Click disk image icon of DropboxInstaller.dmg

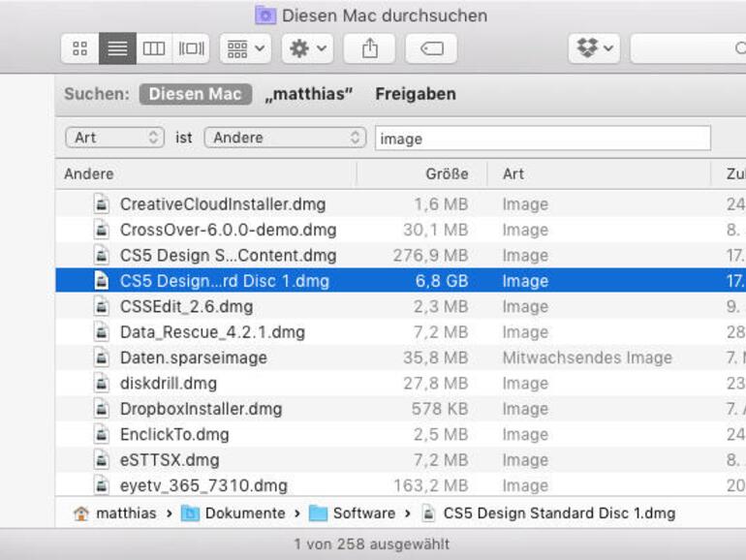[102, 409]
